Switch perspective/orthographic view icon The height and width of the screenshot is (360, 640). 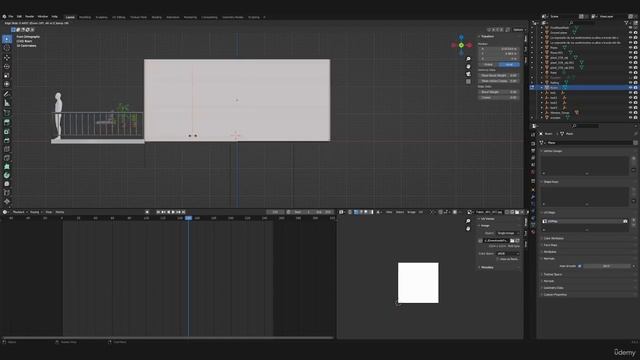tap(468, 81)
